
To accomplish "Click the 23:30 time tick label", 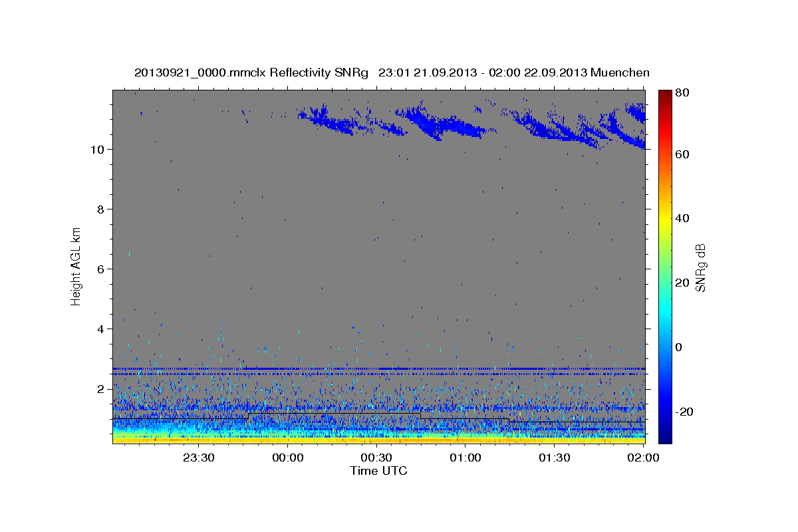I will coord(198,458).
